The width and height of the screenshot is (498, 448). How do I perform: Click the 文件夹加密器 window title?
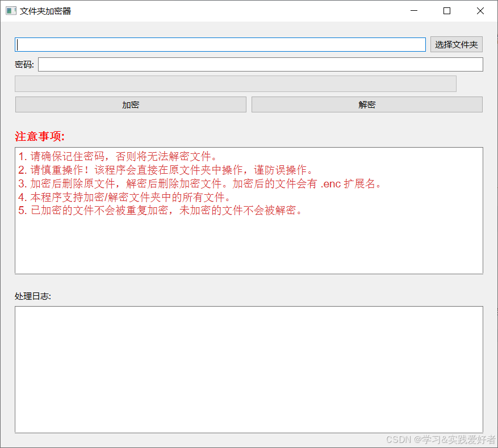[x=45, y=11]
